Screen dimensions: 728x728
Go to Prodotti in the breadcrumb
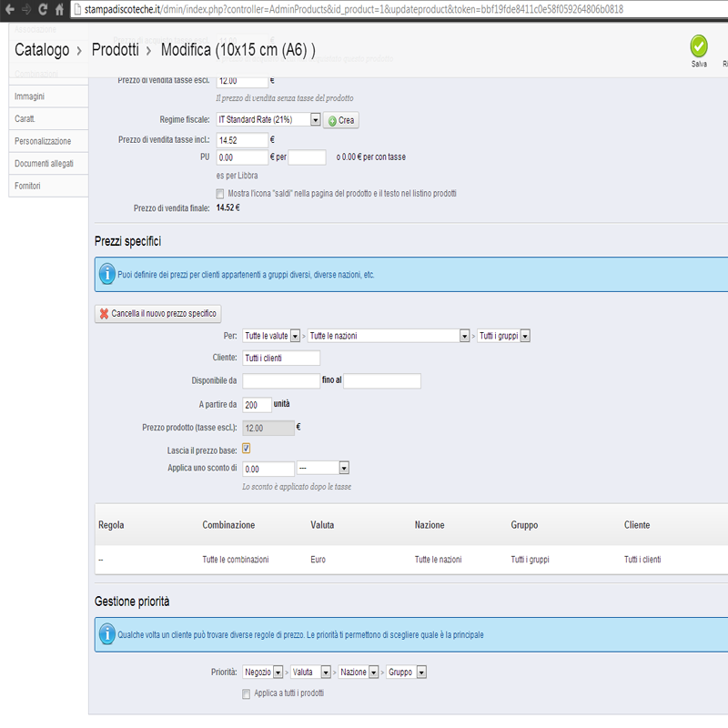[x=116, y=49]
